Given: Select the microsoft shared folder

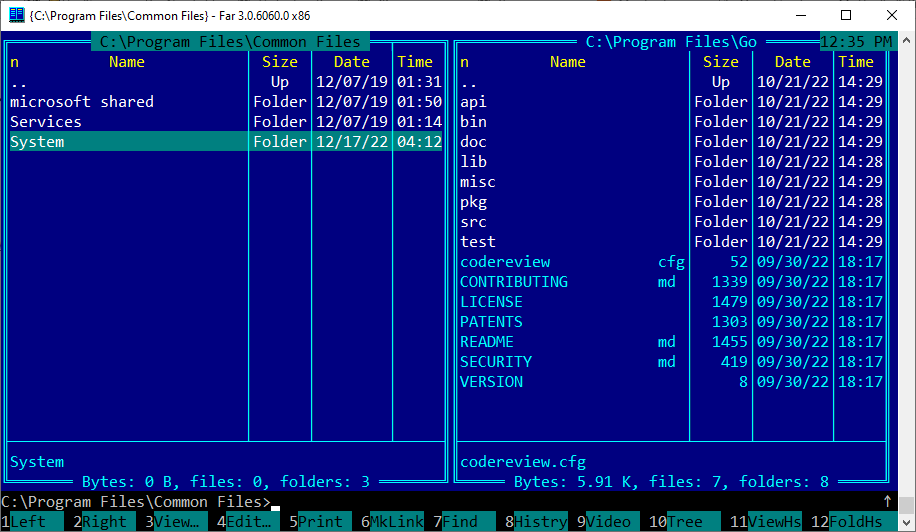Looking at the screenshot, I should [225, 102].
